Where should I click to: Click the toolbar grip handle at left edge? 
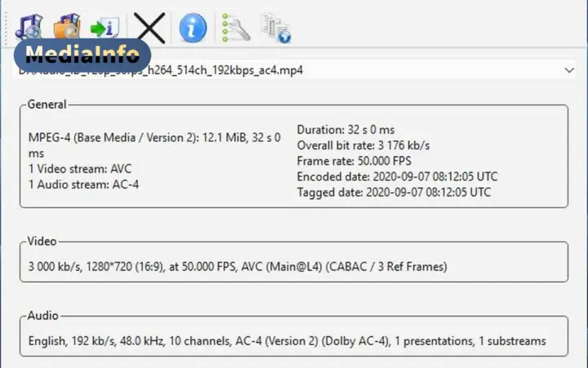coord(6,28)
